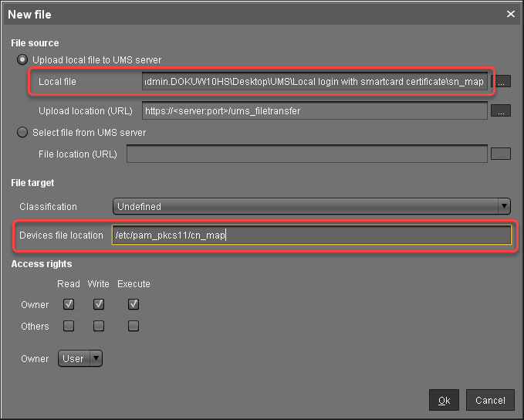Click the Local file path field
Image resolution: width=524 pixels, height=420 pixels.
pyautogui.click(x=315, y=82)
